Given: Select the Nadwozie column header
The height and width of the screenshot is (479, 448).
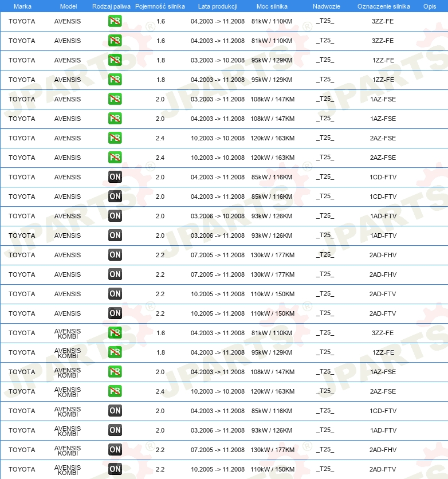Looking at the screenshot, I should coord(326,6).
